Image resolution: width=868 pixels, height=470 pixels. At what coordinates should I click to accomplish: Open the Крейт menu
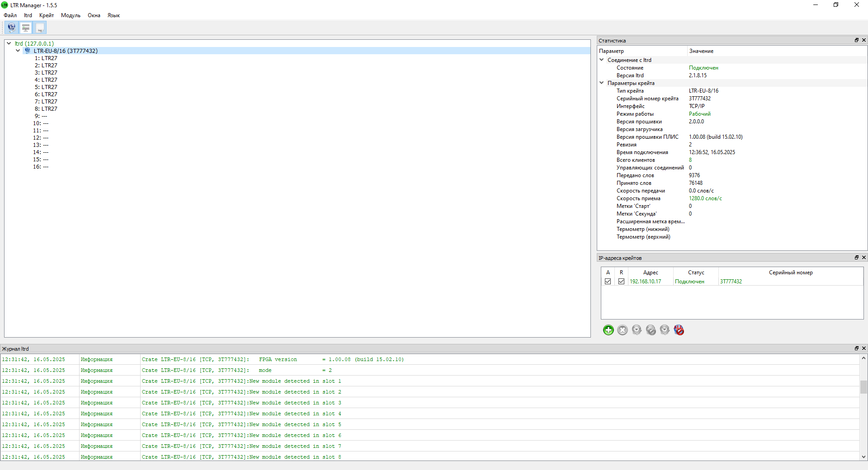[47, 15]
